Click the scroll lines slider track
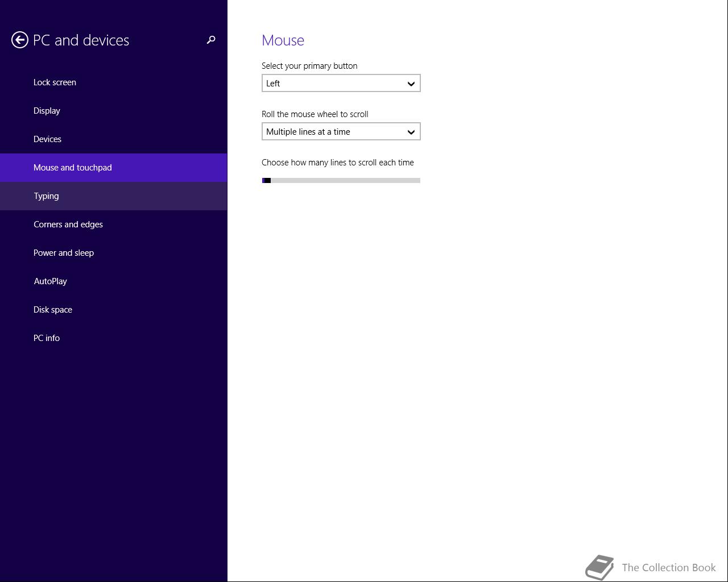 pos(341,181)
